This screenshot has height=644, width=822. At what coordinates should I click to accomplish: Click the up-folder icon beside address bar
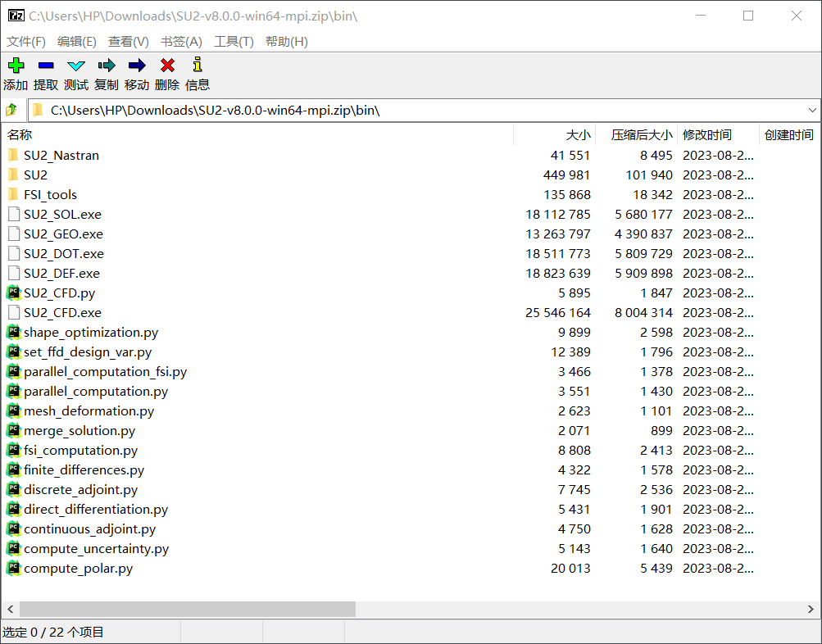click(11, 110)
